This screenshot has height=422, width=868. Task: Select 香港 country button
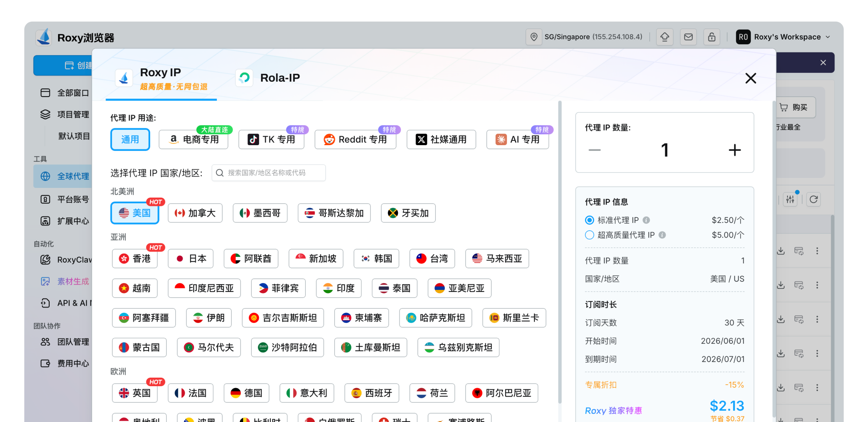pyautogui.click(x=135, y=258)
